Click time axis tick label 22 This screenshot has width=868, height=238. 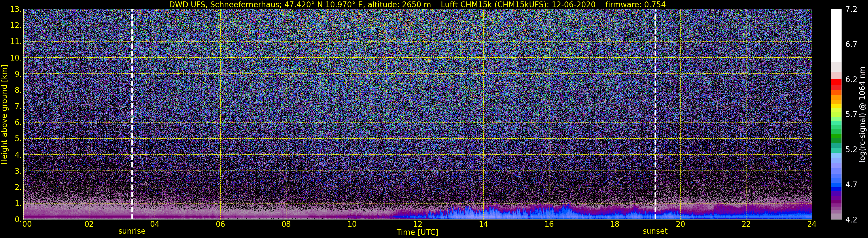(x=746, y=224)
